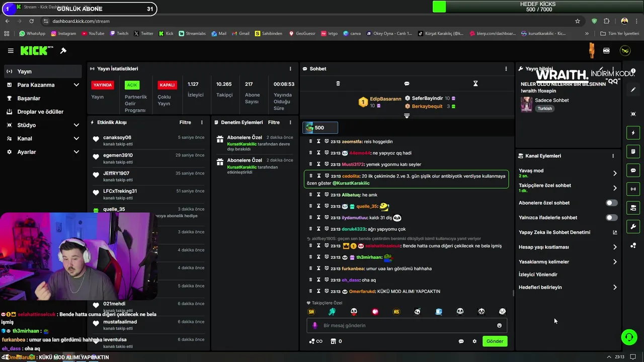Screen dimensions: 644x362
Task: Click the pencil edit icon in right sidebar
Action: click(x=633, y=89)
